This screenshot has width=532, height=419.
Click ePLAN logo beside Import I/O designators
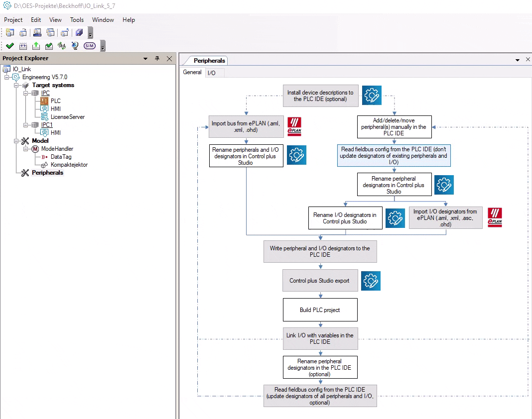[495, 217]
